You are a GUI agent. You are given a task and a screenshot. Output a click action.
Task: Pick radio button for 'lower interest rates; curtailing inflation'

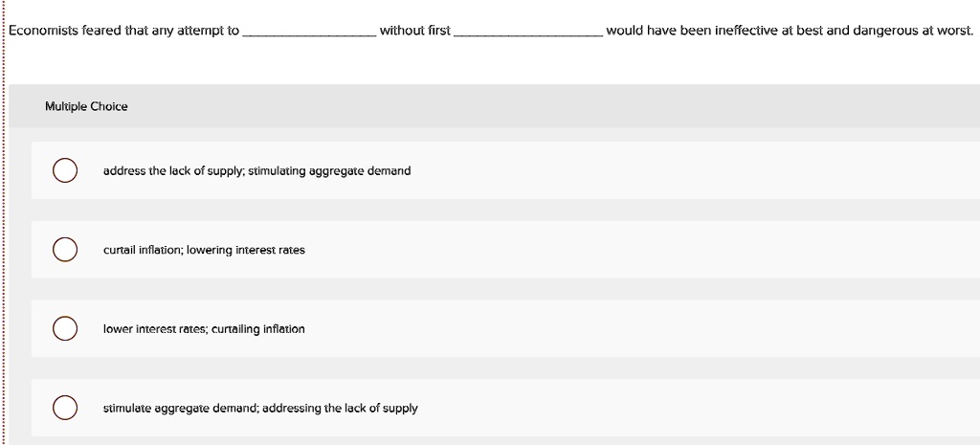tap(65, 329)
